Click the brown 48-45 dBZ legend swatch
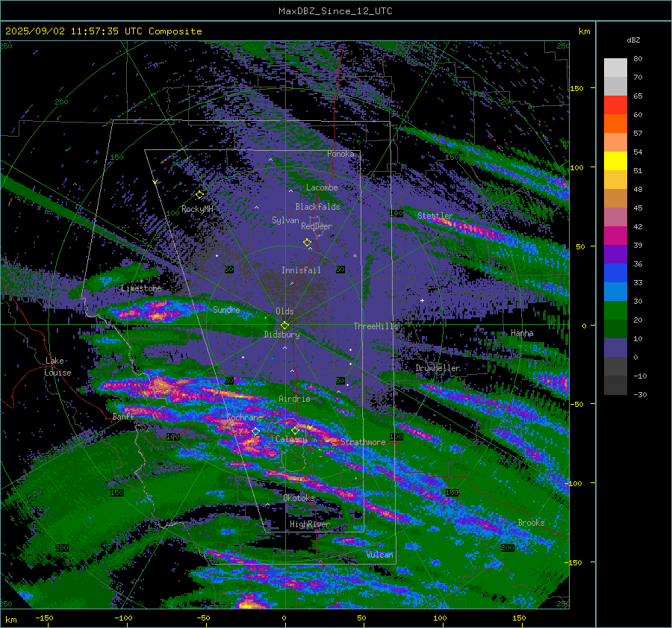The width and height of the screenshot is (672, 628). (615, 198)
